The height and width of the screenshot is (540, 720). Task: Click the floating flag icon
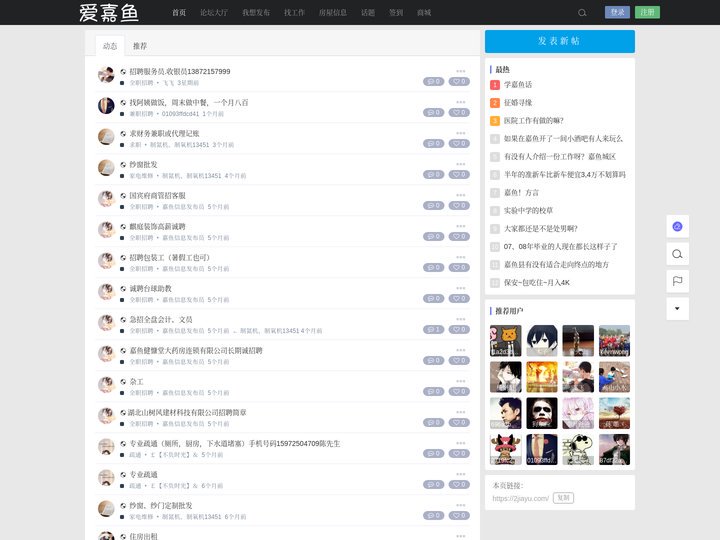[x=677, y=281]
